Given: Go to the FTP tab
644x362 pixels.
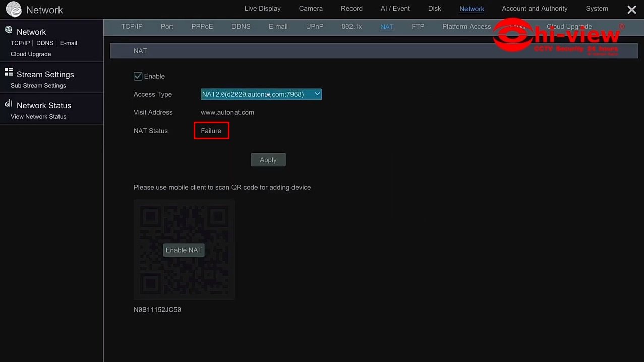Looking at the screenshot, I should pos(418,27).
